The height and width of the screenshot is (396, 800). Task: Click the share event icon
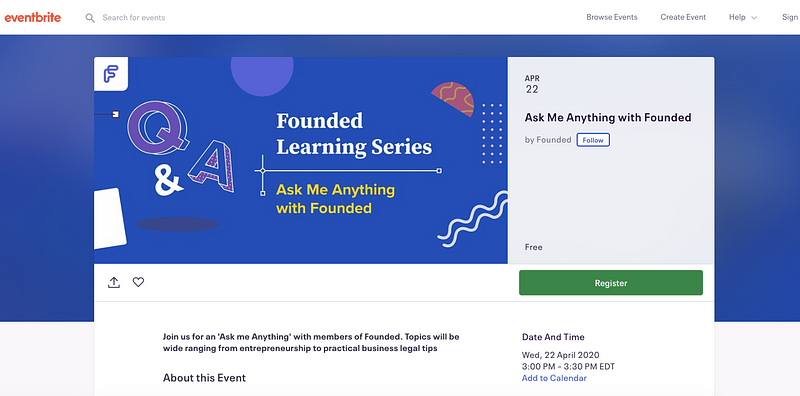[x=114, y=282]
